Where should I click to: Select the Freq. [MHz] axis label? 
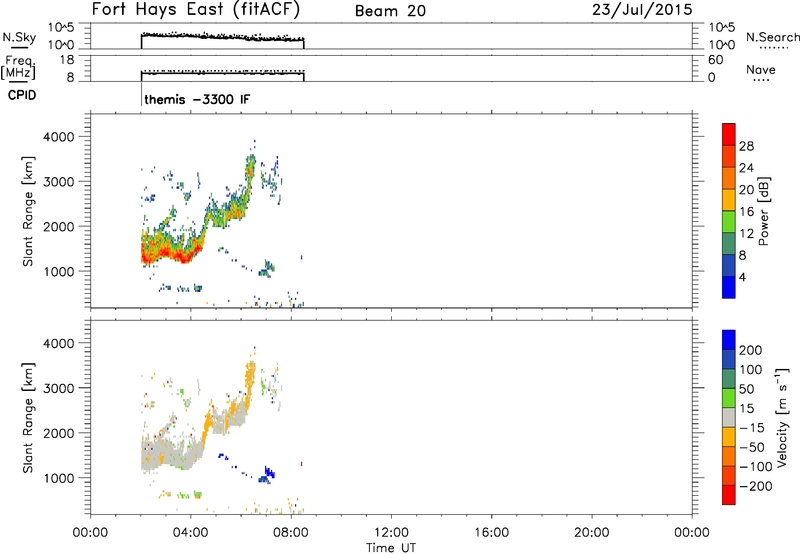pyautogui.click(x=20, y=67)
